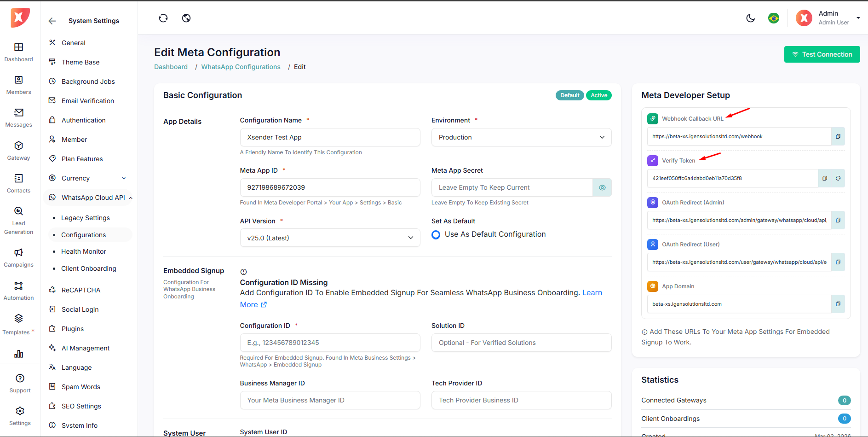868x437 pixels.
Task: Copy the Webhook Callback URL
Action: tap(838, 136)
